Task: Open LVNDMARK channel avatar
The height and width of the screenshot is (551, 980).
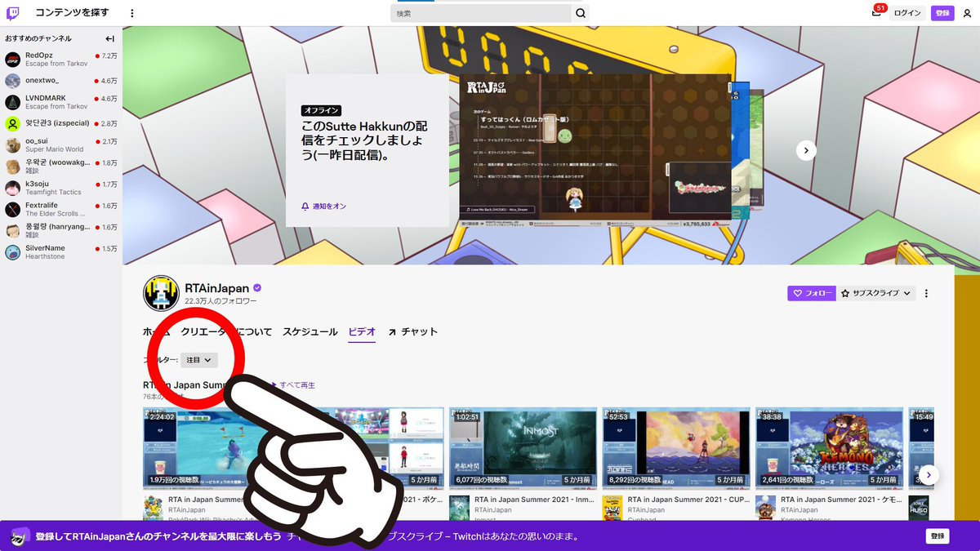Action: [x=13, y=102]
